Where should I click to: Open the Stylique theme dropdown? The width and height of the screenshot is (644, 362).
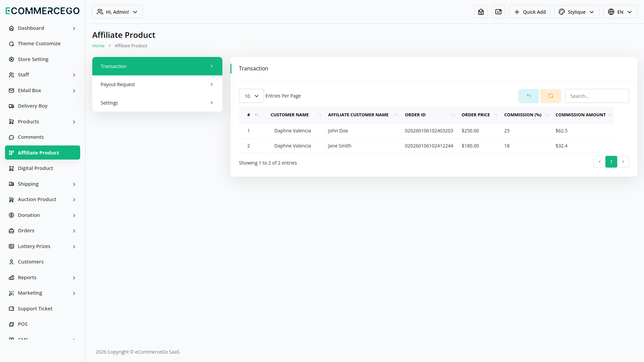tap(577, 12)
